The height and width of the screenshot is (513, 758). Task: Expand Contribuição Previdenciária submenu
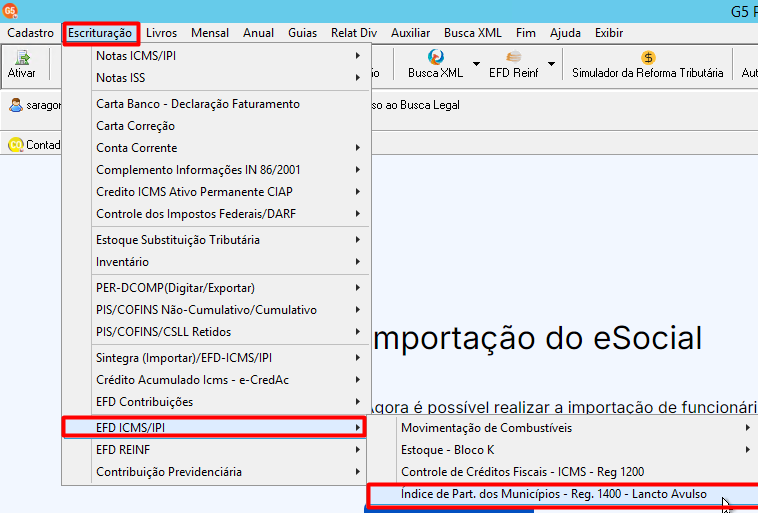(x=216, y=472)
